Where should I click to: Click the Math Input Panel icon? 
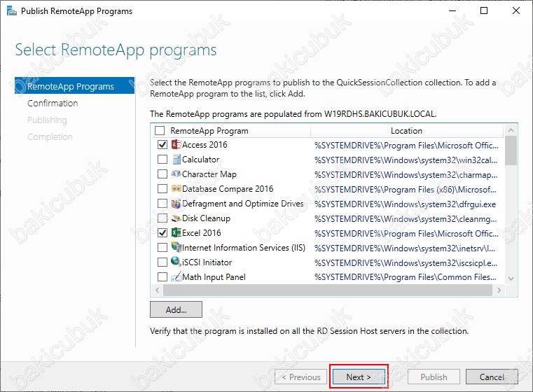pyautogui.click(x=176, y=276)
